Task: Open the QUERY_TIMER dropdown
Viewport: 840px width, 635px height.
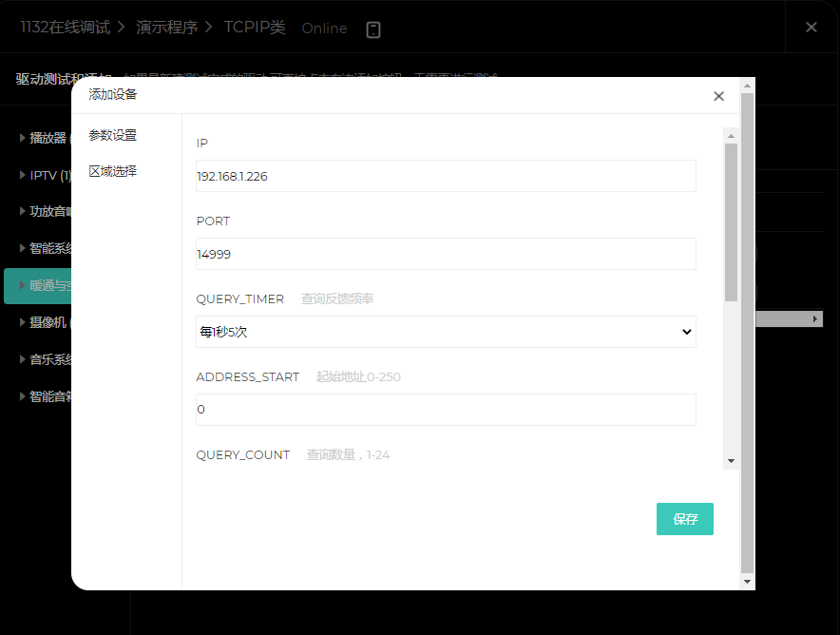Action: pyautogui.click(x=446, y=332)
